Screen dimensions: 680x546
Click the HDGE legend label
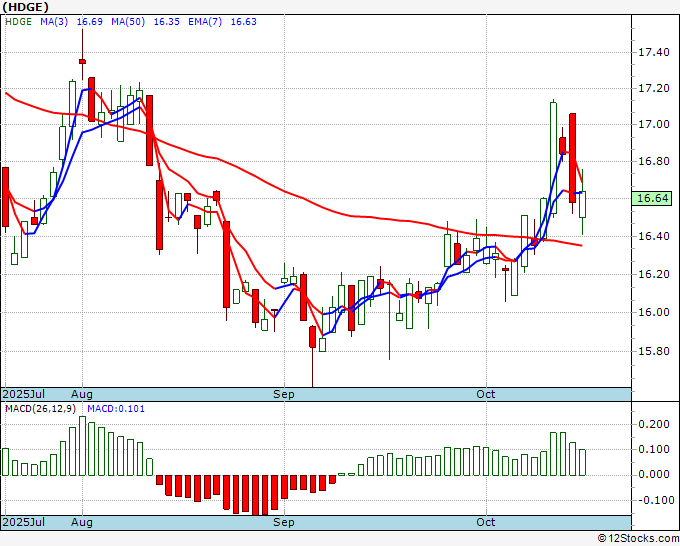coord(18,22)
